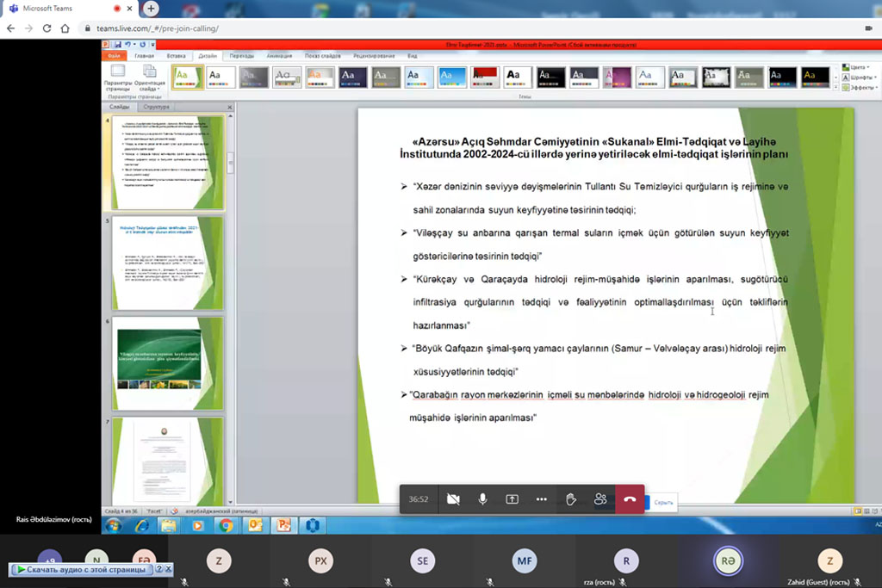Click the Скрыть hide button
This screenshot has width=882, height=588.
pos(663,503)
